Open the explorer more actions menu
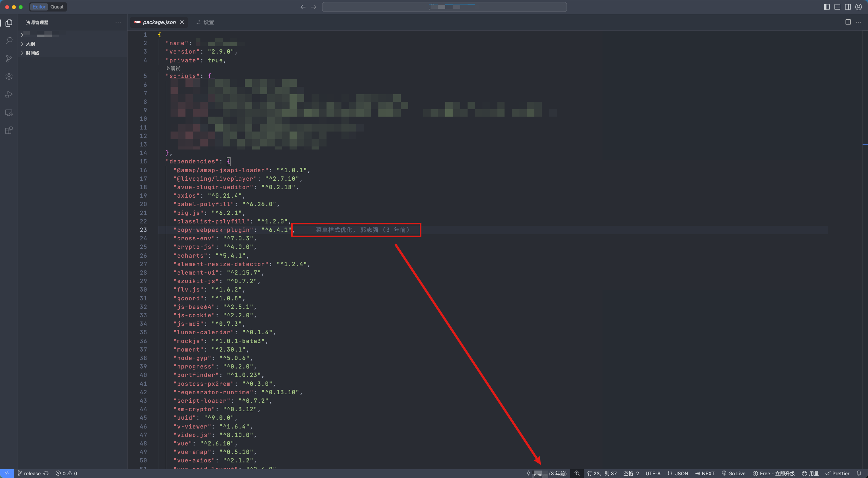 (x=118, y=22)
